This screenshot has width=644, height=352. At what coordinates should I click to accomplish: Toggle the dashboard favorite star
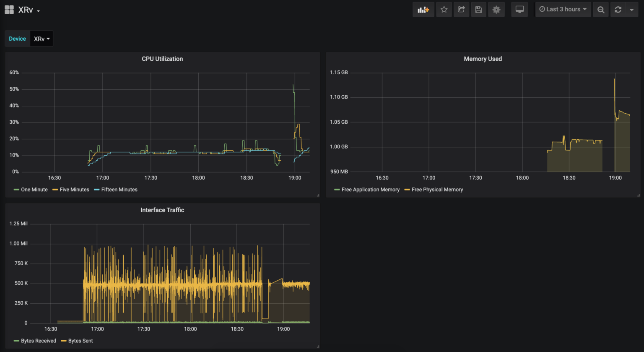pos(444,9)
